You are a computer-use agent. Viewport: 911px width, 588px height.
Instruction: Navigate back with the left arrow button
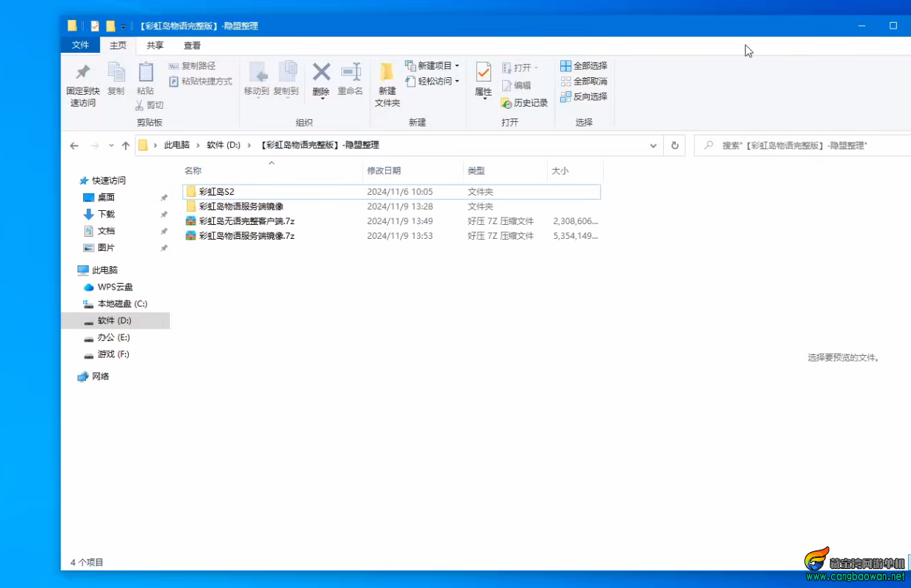pyautogui.click(x=74, y=146)
